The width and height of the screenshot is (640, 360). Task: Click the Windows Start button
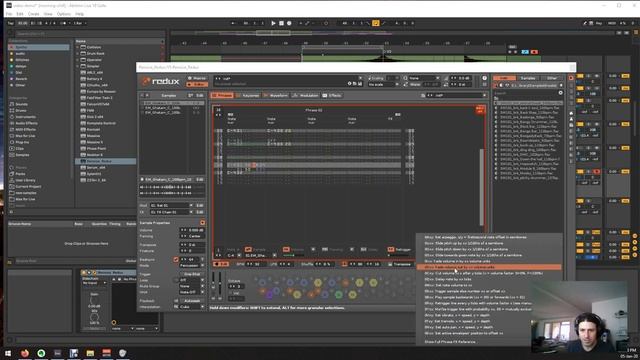[8, 353]
